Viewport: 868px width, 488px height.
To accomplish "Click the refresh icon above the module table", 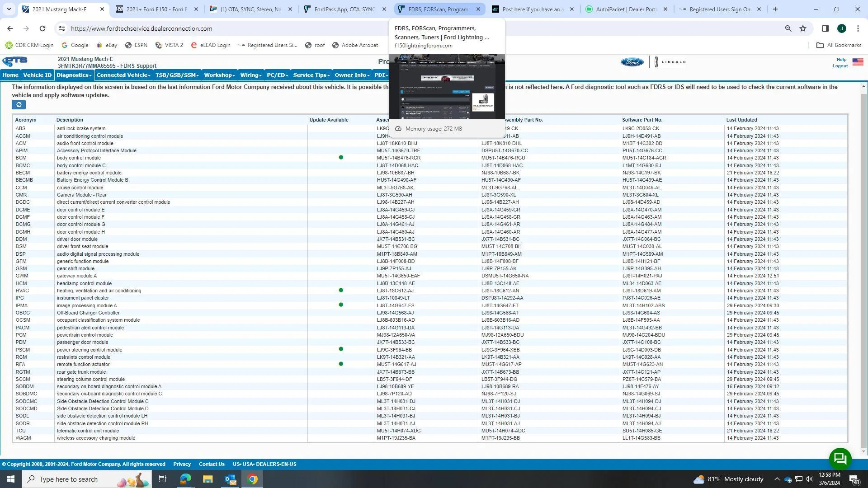I will tap(19, 105).
